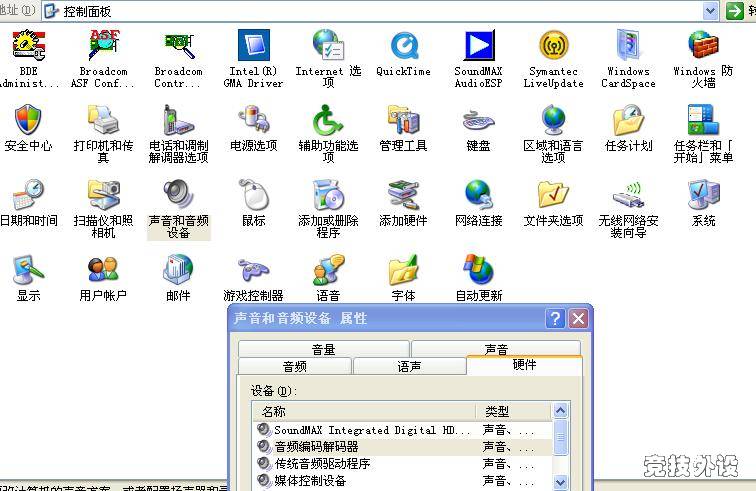The image size is (756, 491).
Task: Open 电源选项 icon
Action: point(254,120)
